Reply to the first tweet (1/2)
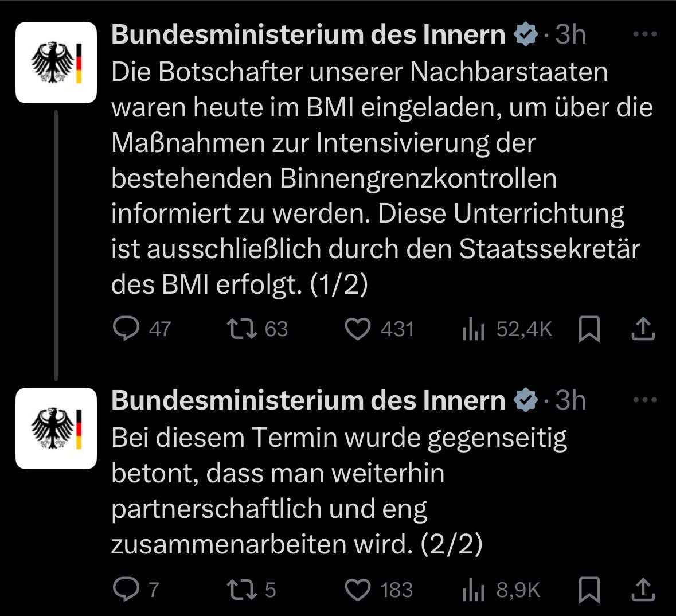 point(126,328)
